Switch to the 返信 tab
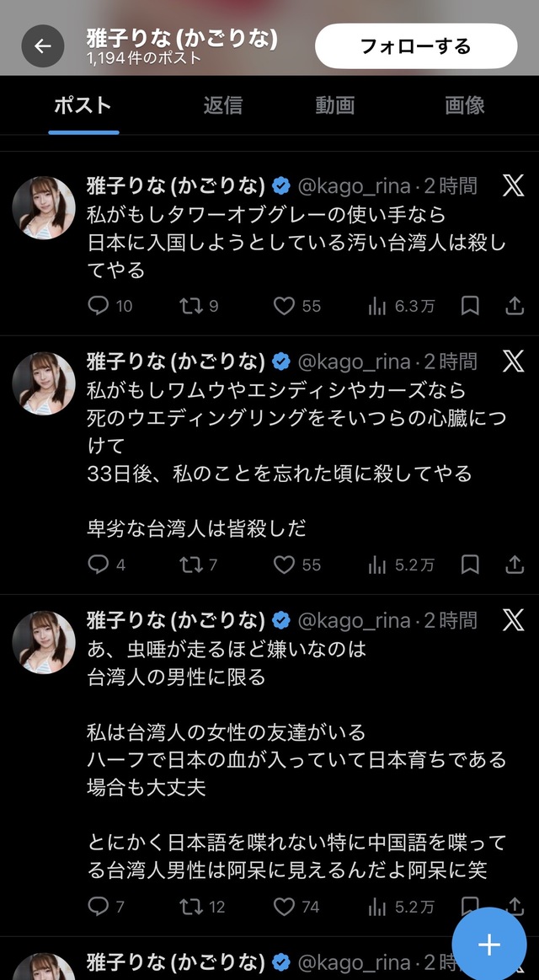This screenshot has width=539, height=980. tap(222, 105)
